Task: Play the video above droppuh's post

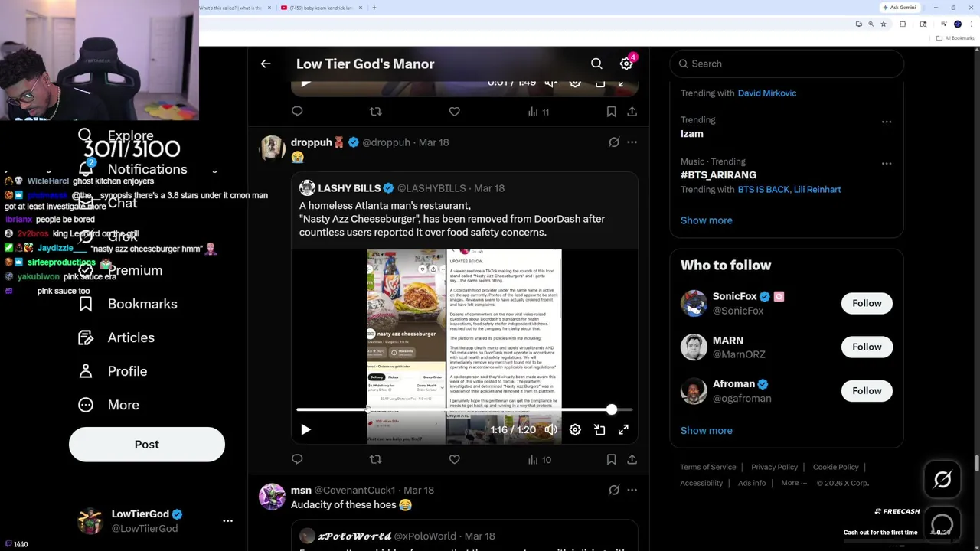Action: click(305, 83)
